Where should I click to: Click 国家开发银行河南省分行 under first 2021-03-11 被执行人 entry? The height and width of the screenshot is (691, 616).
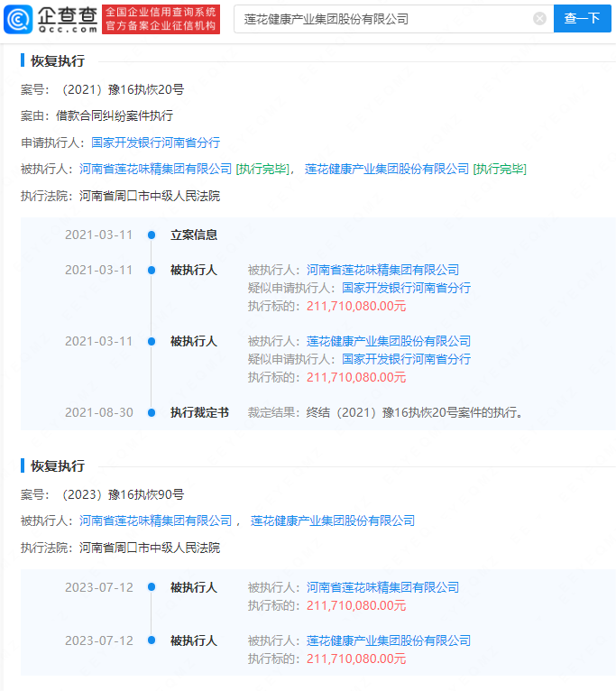pos(406,288)
